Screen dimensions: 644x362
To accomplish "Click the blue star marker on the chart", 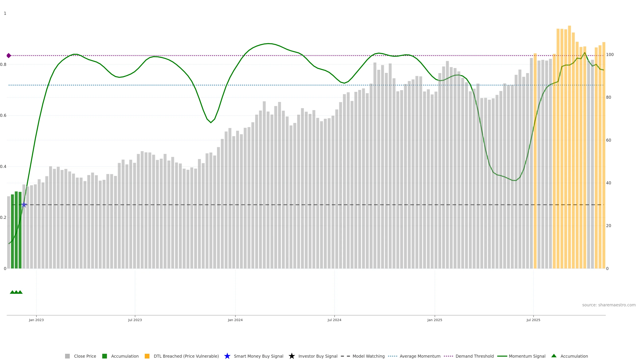I will (24, 205).
